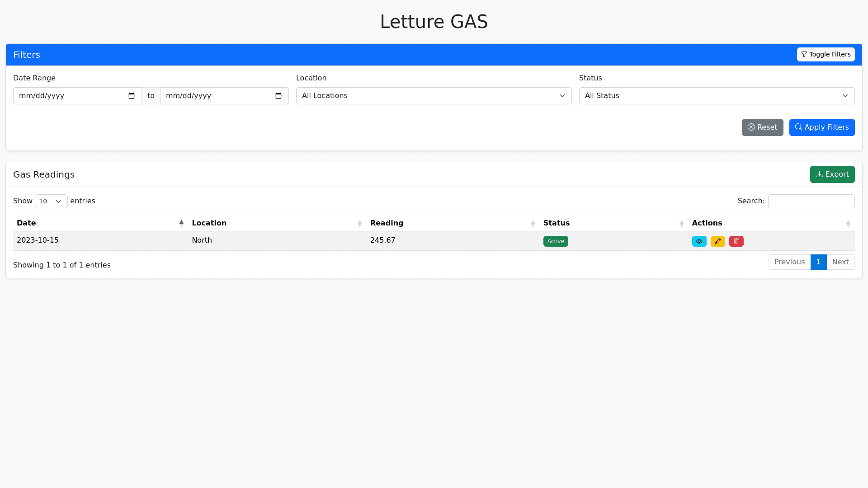The height and width of the screenshot is (488, 868).
Task: Toggle Filters panel visibility
Action: pos(826,54)
